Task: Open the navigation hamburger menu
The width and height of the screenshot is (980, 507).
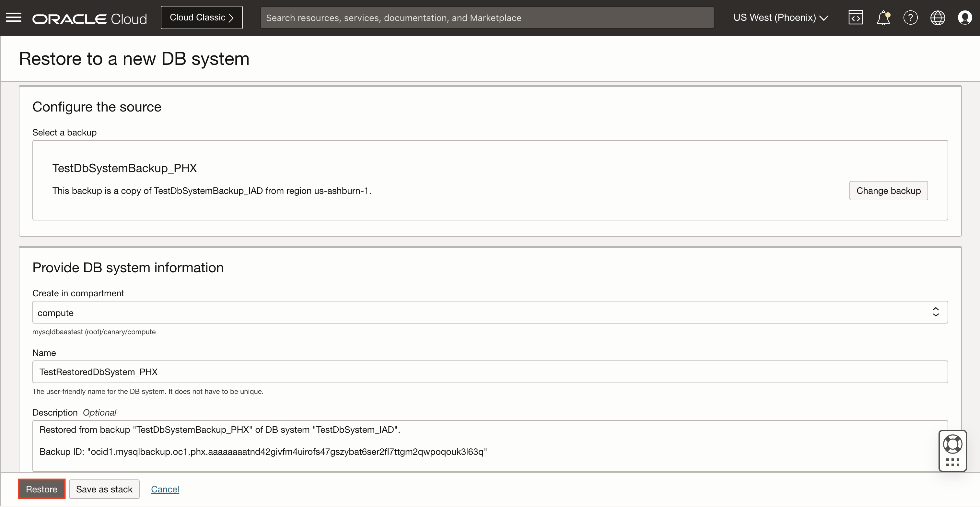Action: [13, 18]
